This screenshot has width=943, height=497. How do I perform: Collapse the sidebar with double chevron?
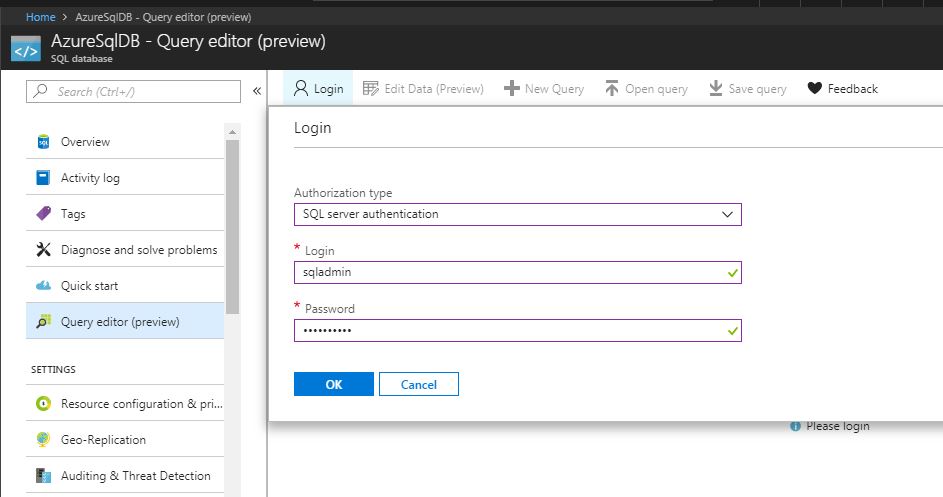(x=257, y=91)
